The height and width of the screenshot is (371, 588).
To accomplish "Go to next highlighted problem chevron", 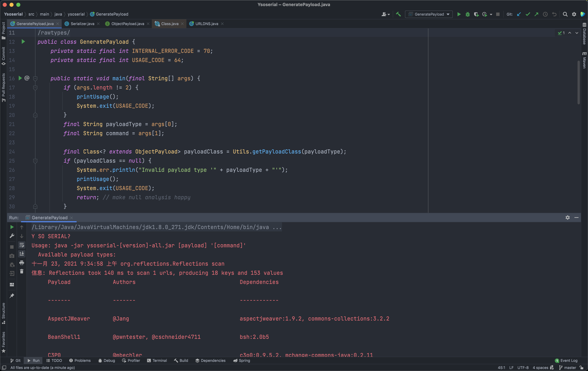I will (x=576, y=33).
